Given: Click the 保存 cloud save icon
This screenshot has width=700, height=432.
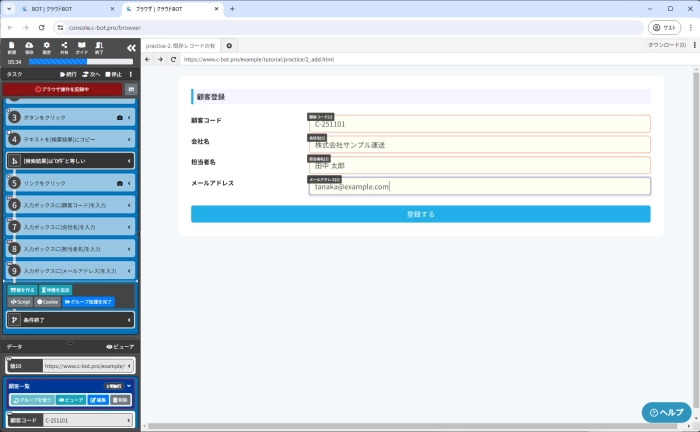Looking at the screenshot, I should (x=29, y=47).
